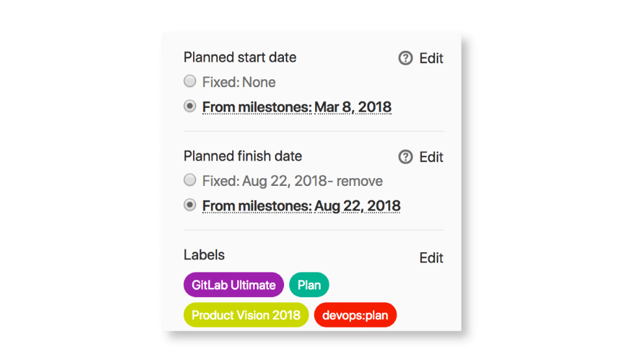624x364 pixels.
Task: Click From milestones: Aug 22, 2018 text
Action: [x=301, y=206]
